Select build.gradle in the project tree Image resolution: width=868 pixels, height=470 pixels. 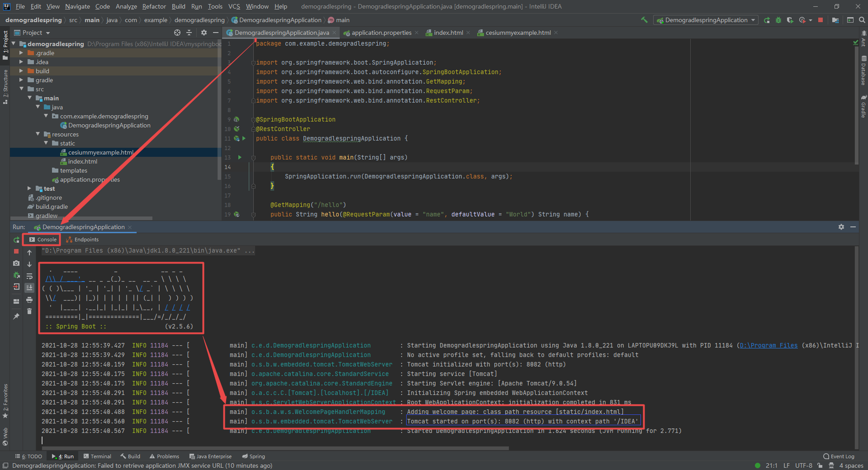coord(52,207)
